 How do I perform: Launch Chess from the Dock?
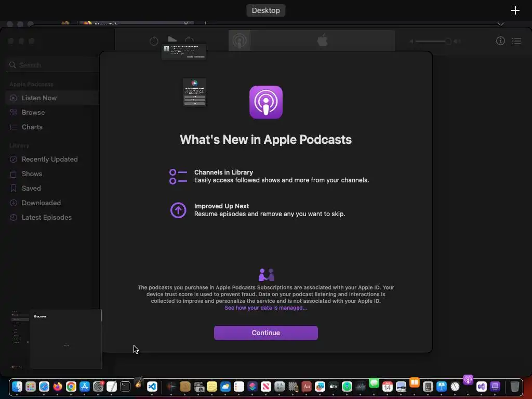[293, 387]
